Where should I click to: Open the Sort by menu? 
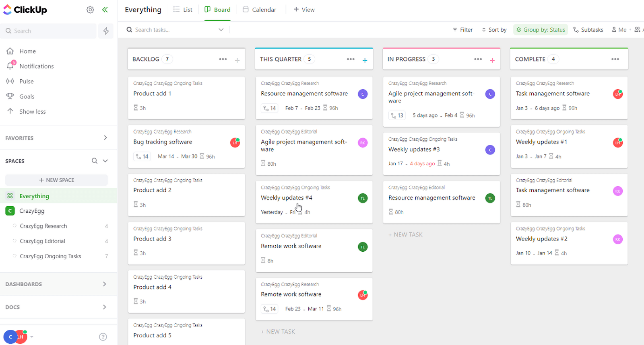point(494,30)
